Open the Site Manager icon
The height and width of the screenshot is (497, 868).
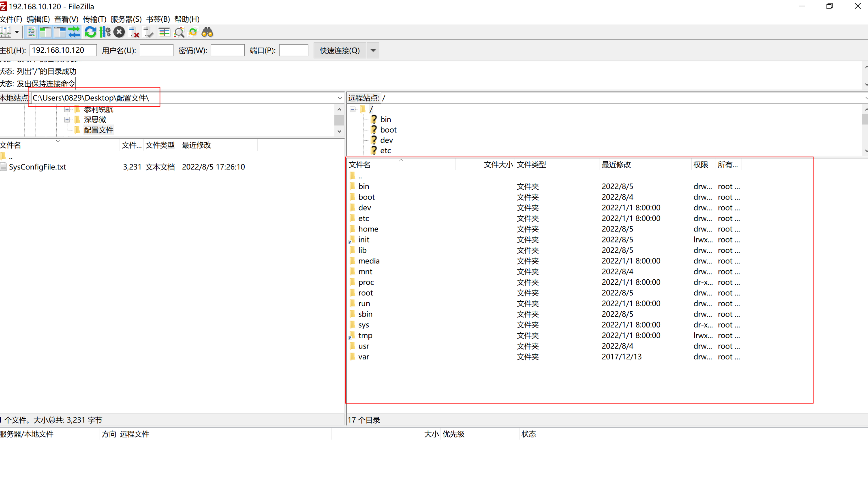[x=5, y=32]
